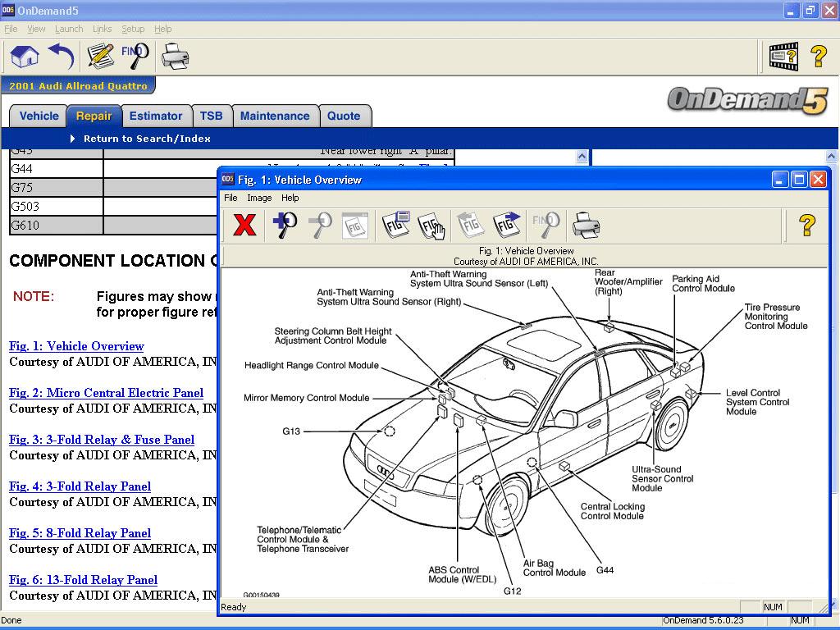Close figure using the red X icon
Screen dimensions: 840x630
point(244,225)
